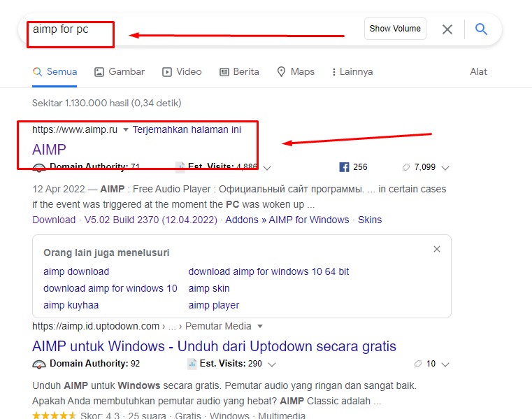This screenshot has height=419, width=532.
Task: Open Addons » AIMP for Windows sitelink
Action: pyautogui.click(x=287, y=220)
